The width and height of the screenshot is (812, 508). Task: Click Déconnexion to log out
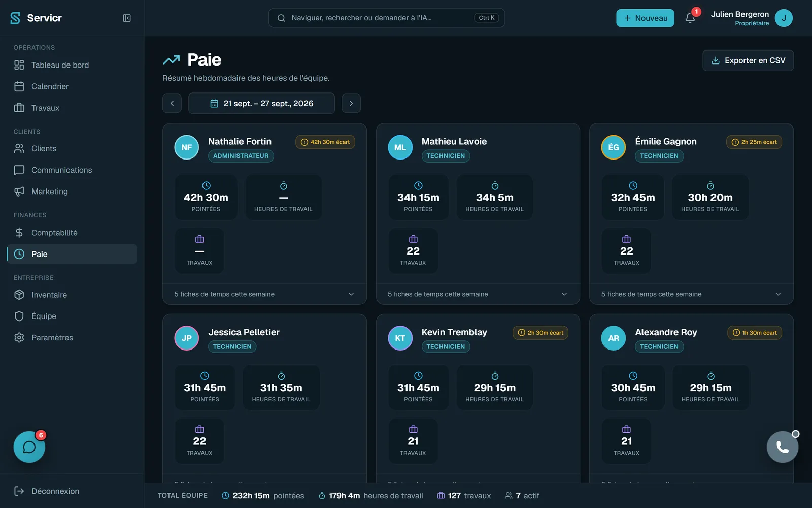pos(72,491)
